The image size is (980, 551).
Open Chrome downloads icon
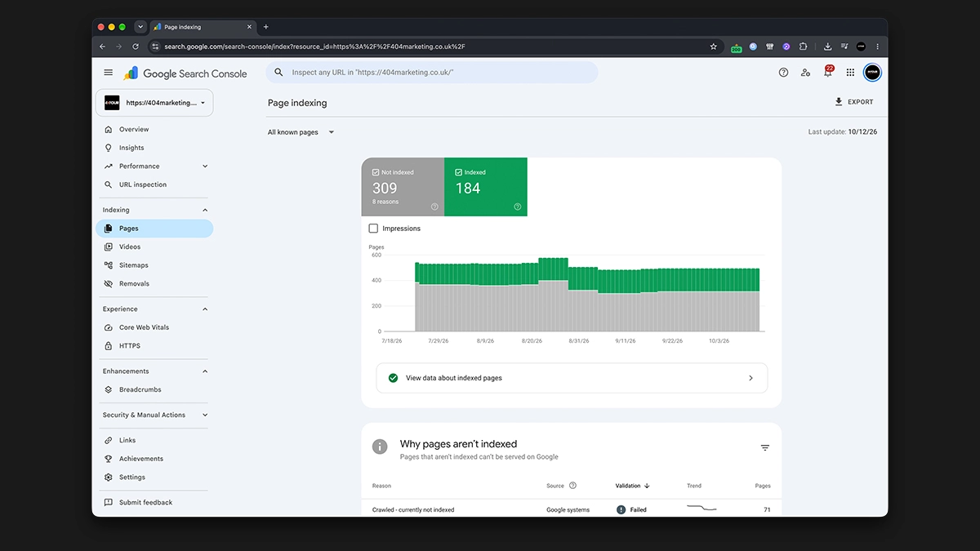[x=827, y=47]
